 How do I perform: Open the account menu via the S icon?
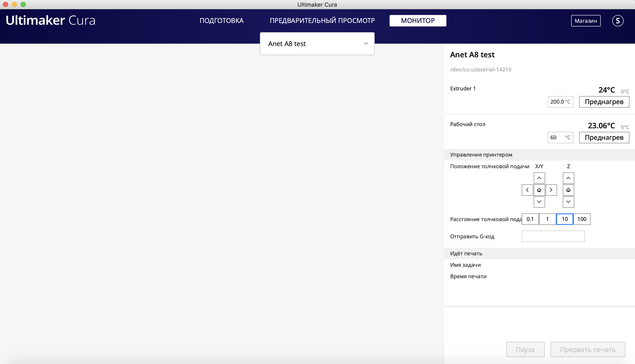[618, 21]
